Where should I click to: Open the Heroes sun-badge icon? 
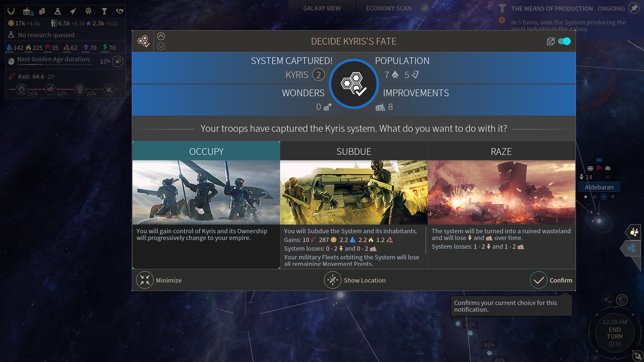(88, 11)
